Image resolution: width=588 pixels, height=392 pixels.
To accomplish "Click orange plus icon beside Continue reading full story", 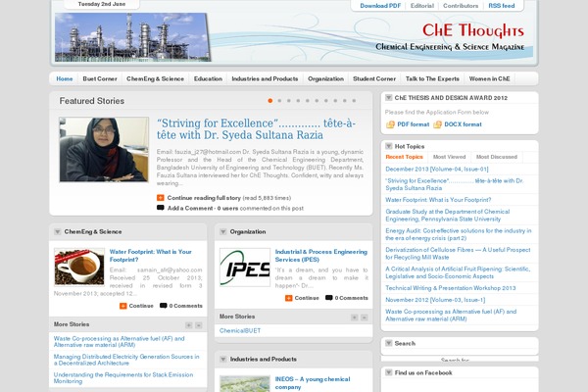I will pyautogui.click(x=160, y=198).
